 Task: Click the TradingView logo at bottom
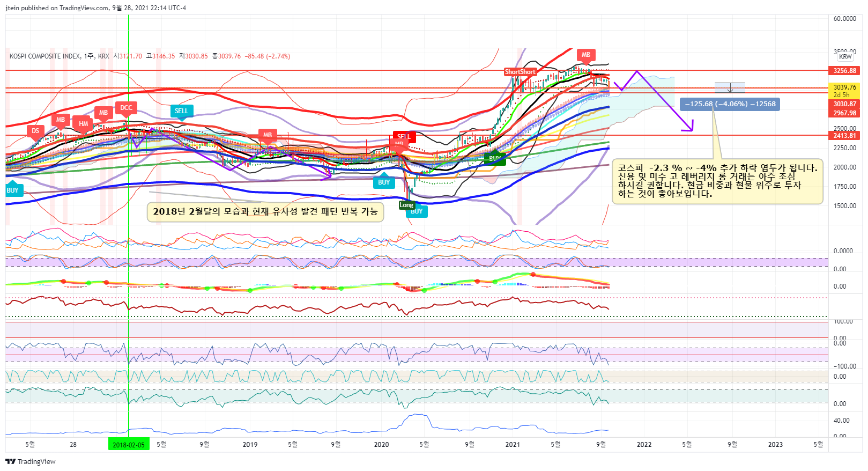tap(31, 461)
